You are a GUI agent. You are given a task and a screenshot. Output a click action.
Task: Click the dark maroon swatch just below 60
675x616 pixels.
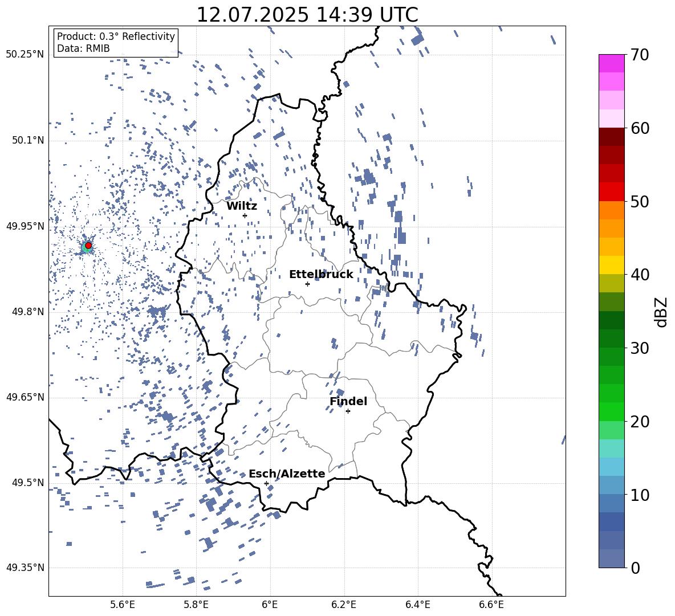click(612, 137)
